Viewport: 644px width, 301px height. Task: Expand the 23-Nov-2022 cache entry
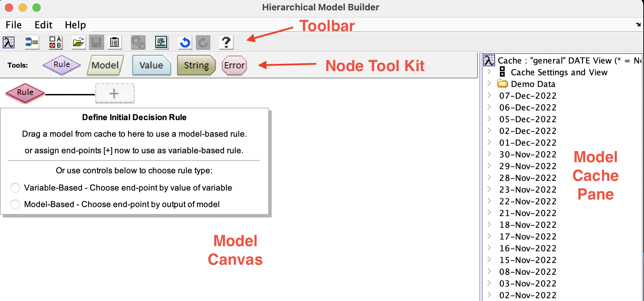click(489, 189)
